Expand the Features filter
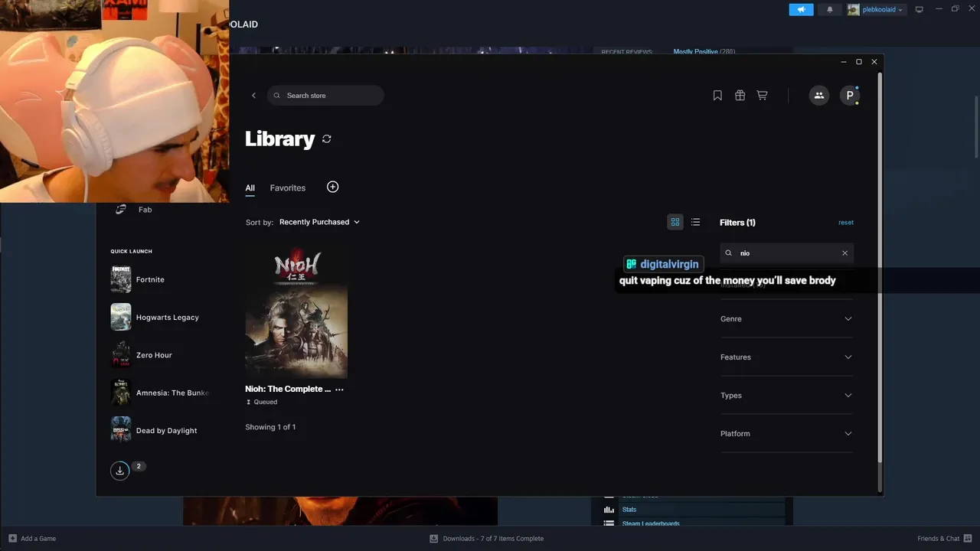The image size is (980, 551). pyautogui.click(x=786, y=357)
